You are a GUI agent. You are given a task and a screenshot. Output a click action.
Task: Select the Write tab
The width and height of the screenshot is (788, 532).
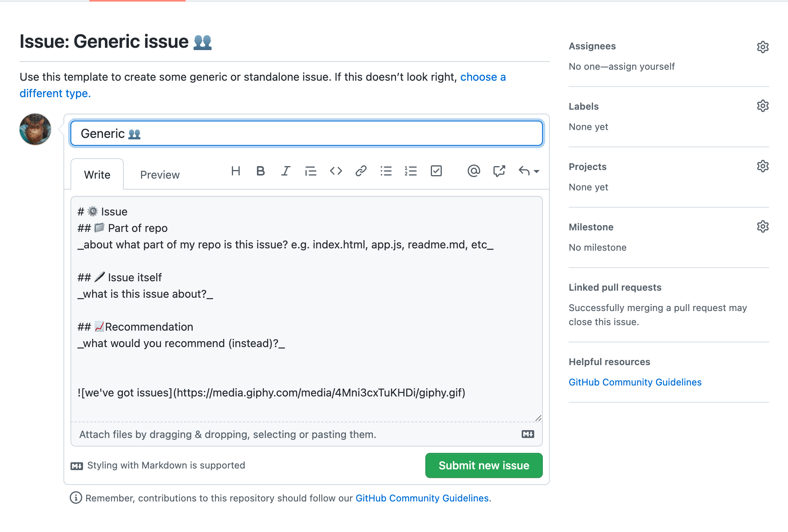(97, 174)
